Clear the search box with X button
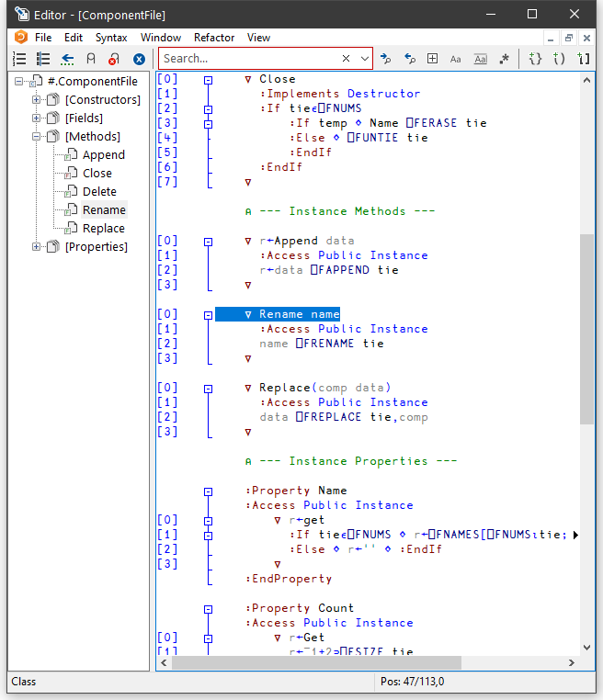The image size is (603, 700). [346, 59]
